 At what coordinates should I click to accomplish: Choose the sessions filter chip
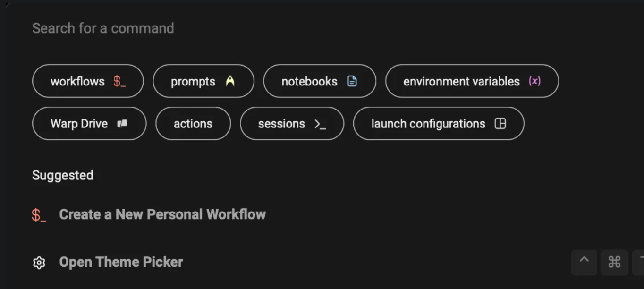click(x=292, y=124)
